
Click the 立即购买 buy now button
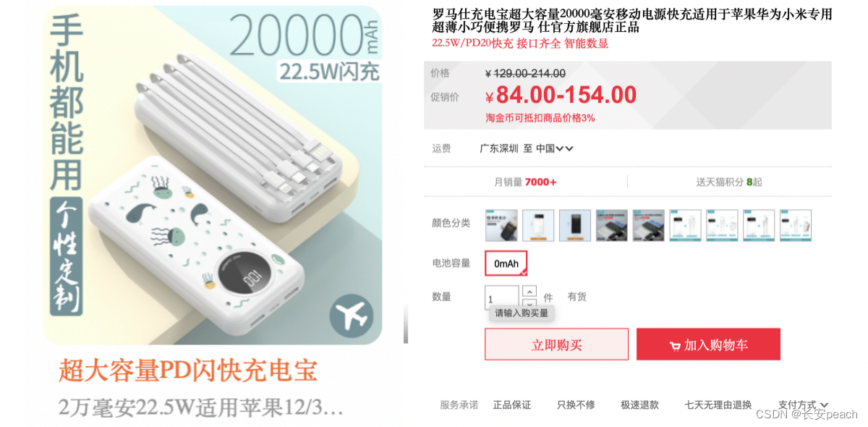[557, 344]
